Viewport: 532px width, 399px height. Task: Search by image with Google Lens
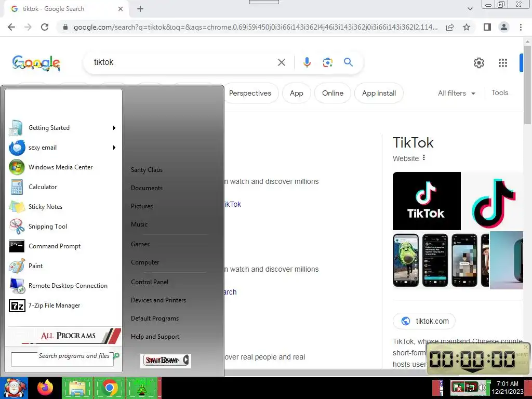(x=327, y=62)
